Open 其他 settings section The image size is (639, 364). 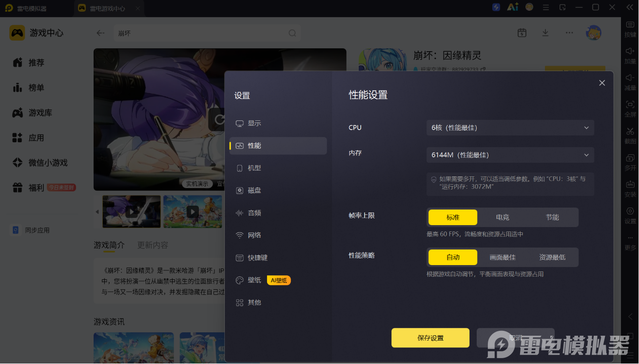click(278, 303)
